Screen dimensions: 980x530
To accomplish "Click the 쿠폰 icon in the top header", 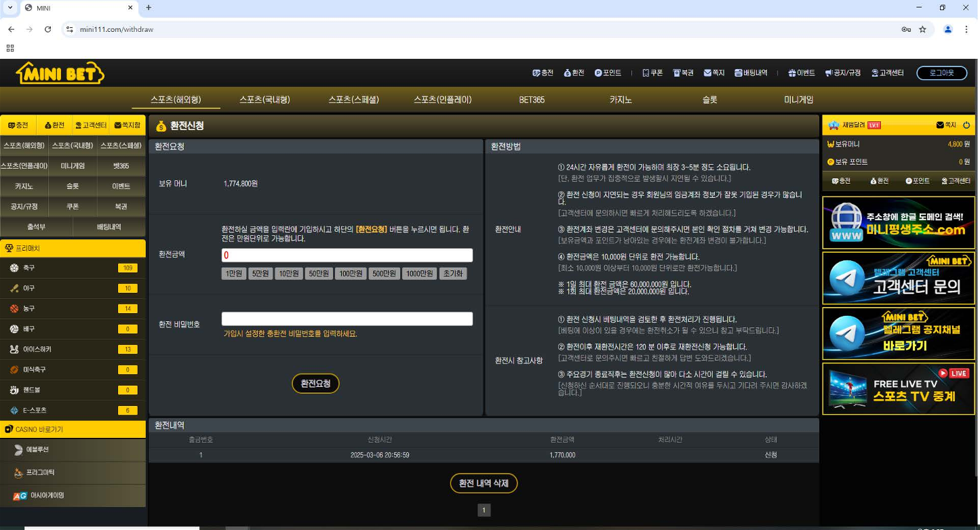I will pos(646,73).
